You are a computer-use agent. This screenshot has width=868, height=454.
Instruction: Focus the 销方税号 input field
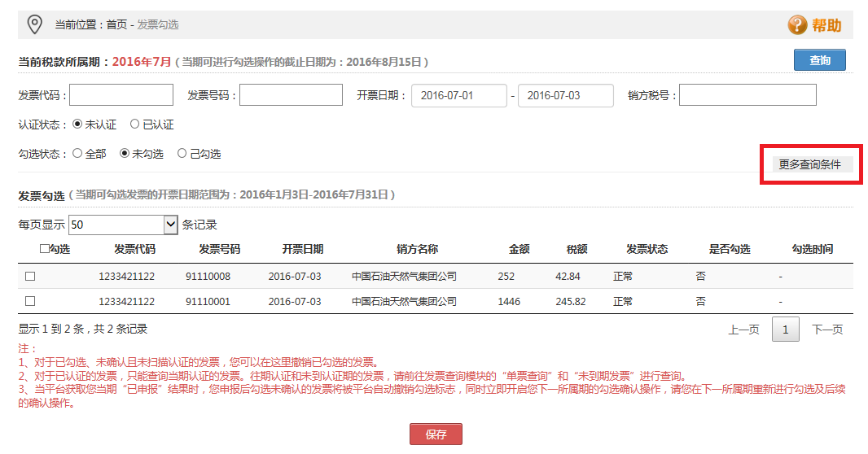(x=747, y=95)
